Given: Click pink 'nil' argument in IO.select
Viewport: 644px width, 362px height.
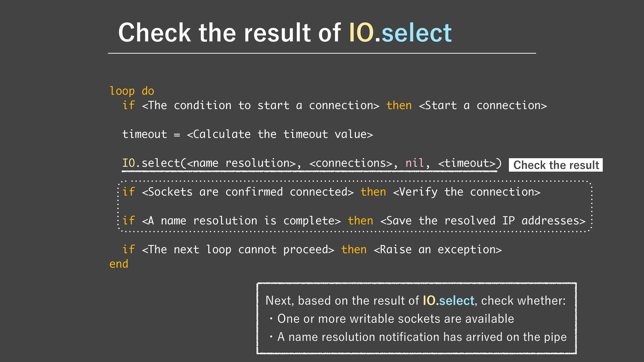Looking at the screenshot, I should tap(415, 163).
